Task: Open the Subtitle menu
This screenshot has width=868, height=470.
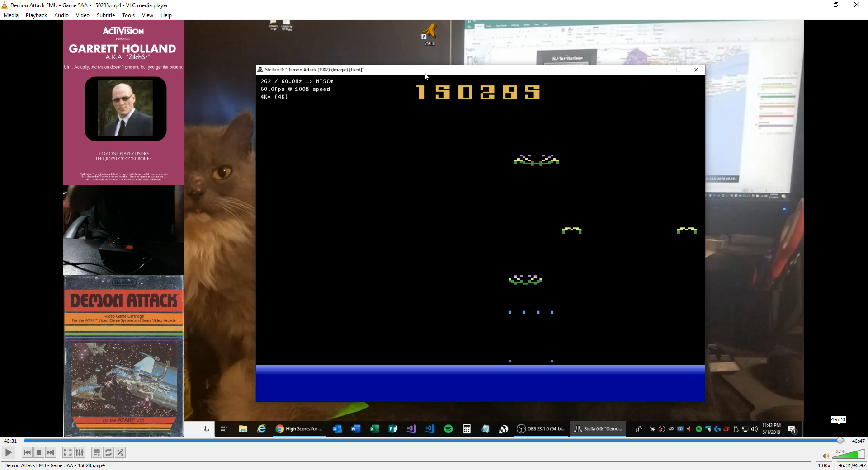Action: coord(106,15)
